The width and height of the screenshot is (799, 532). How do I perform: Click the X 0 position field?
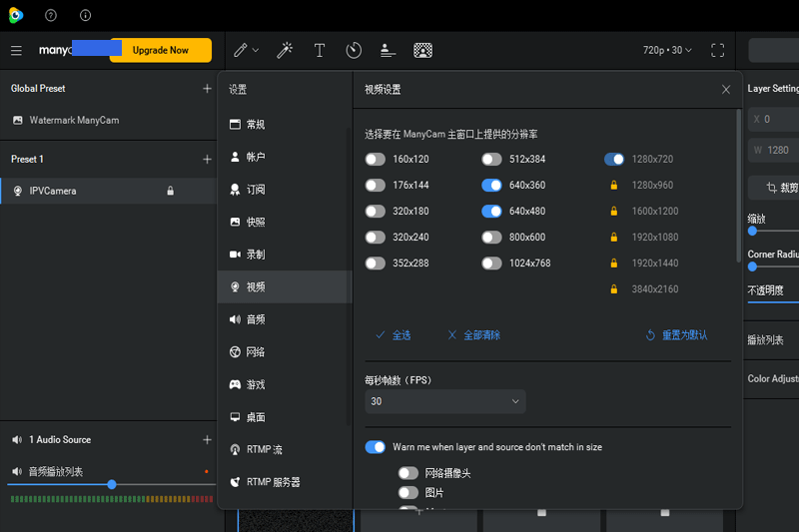click(x=773, y=120)
